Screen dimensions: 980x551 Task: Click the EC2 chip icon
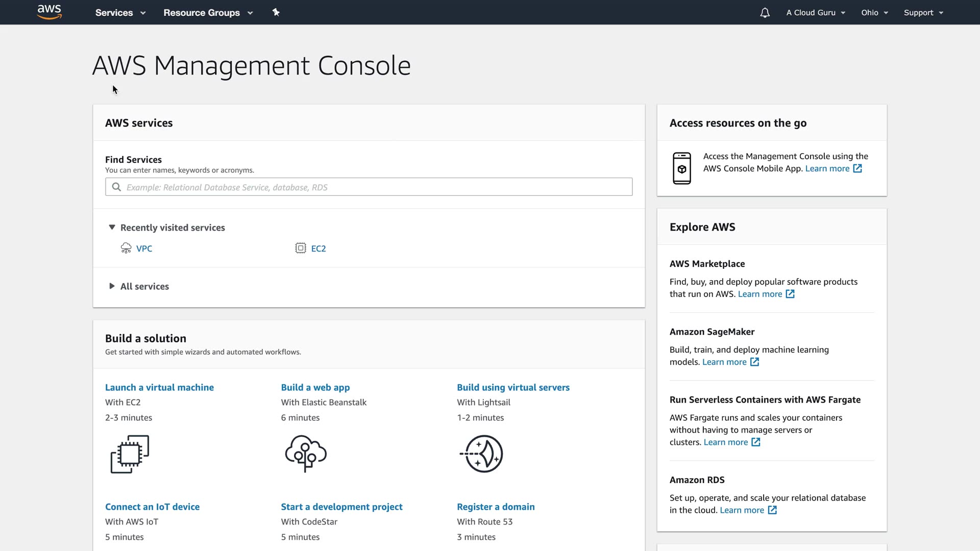pyautogui.click(x=301, y=248)
